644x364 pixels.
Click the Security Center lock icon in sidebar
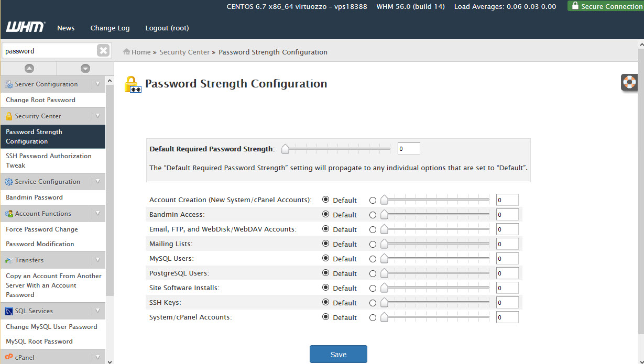(x=9, y=116)
